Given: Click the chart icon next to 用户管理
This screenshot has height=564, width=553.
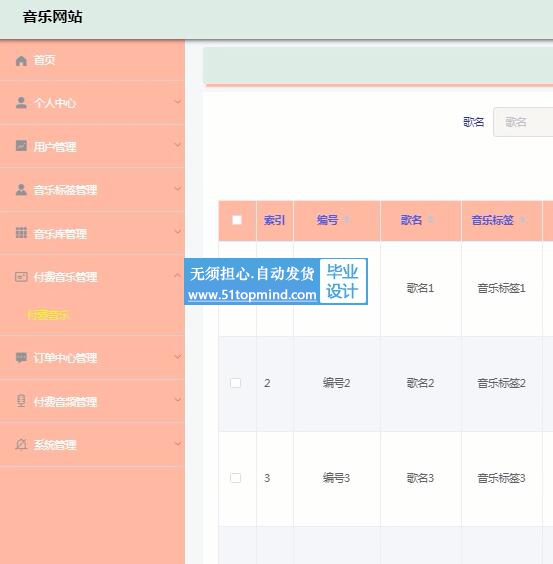Looking at the screenshot, I should coord(21,146).
